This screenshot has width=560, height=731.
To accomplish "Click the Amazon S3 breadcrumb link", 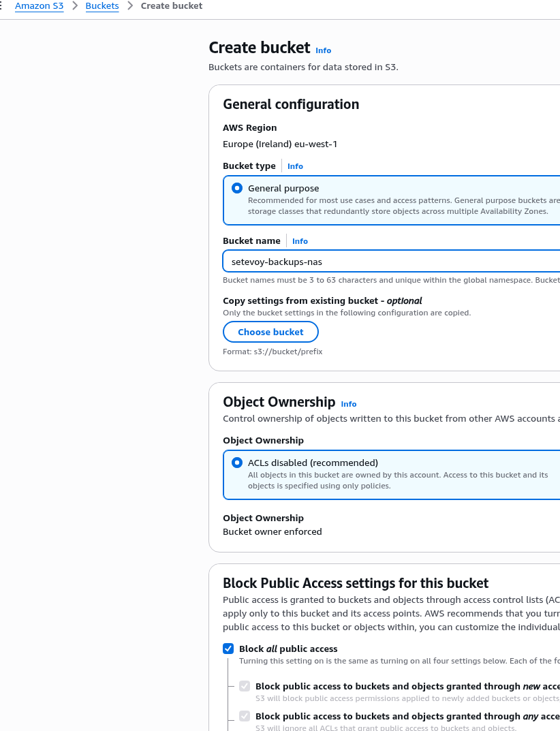I will [39, 6].
